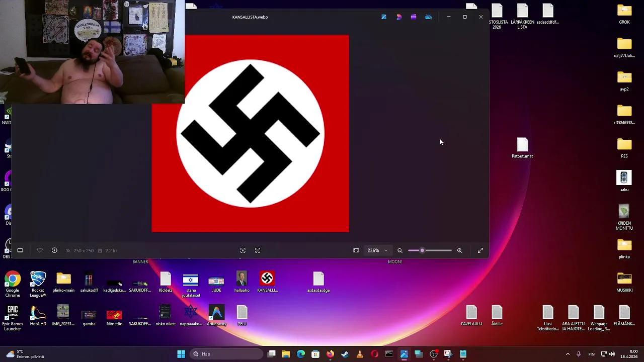644x362 pixels.
Task: Select the sakukodff desktop icon
Action: point(89,282)
